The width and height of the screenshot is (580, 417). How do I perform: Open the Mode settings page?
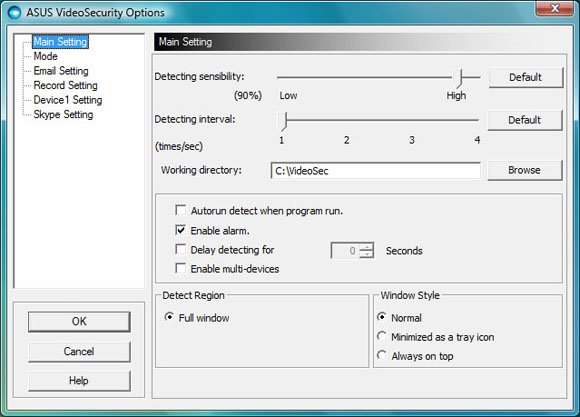pyautogui.click(x=45, y=56)
